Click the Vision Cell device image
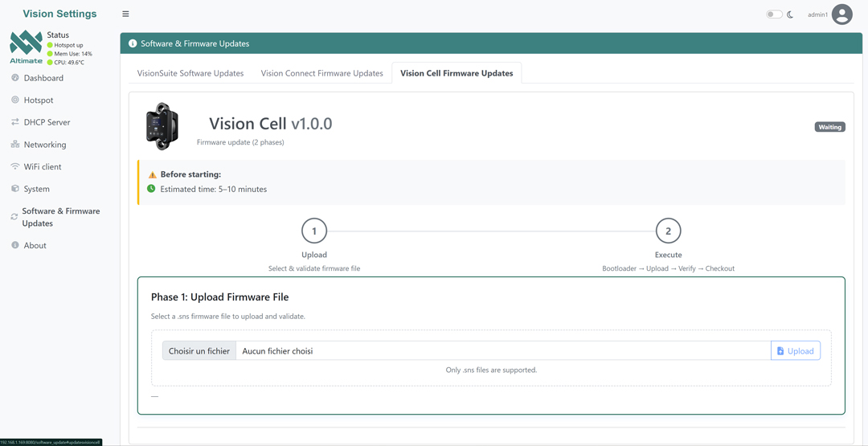 click(162, 126)
